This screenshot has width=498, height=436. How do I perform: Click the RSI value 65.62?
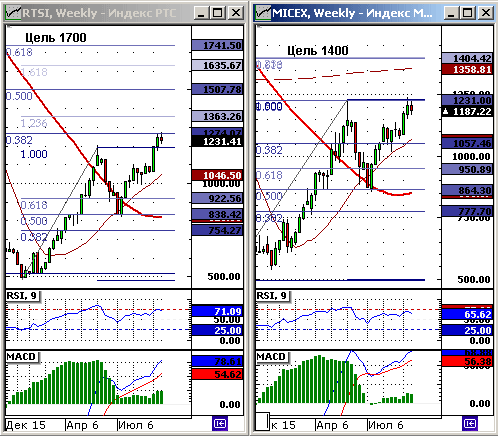click(467, 314)
